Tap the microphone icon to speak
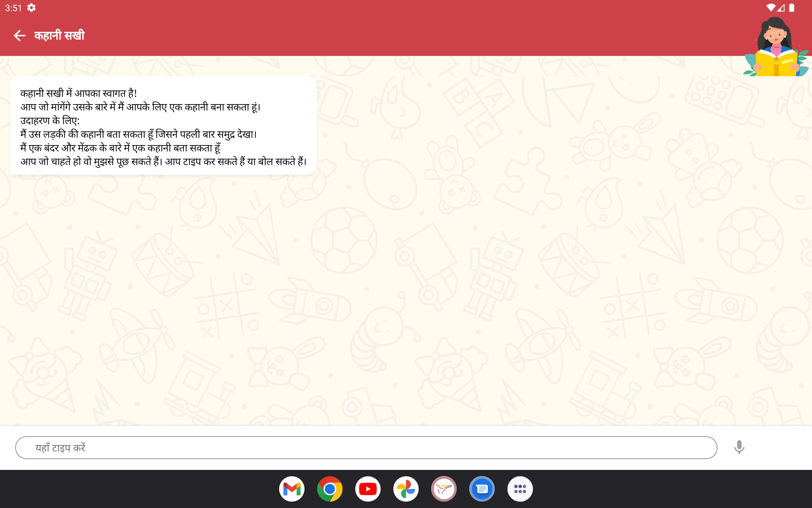812x508 pixels. (739, 447)
